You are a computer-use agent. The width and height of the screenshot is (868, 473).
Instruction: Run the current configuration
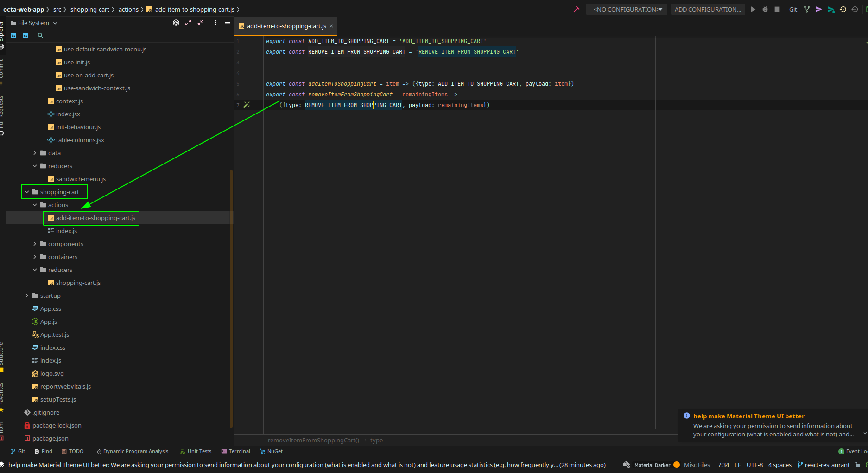click(x=753, y=9)
